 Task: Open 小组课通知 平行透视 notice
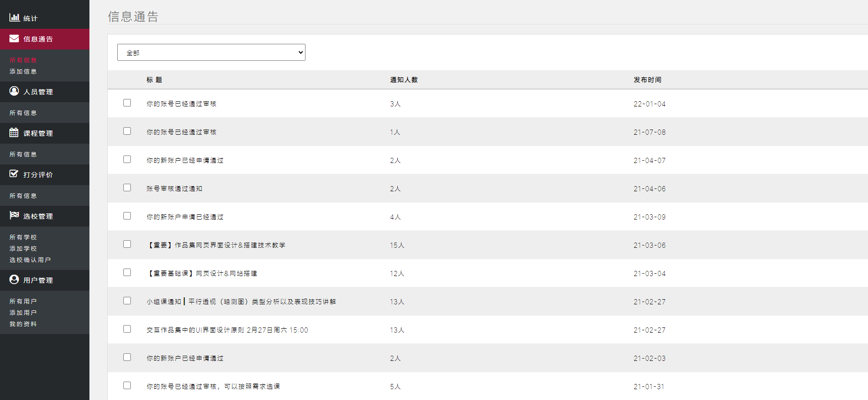[x=241, y=302]
